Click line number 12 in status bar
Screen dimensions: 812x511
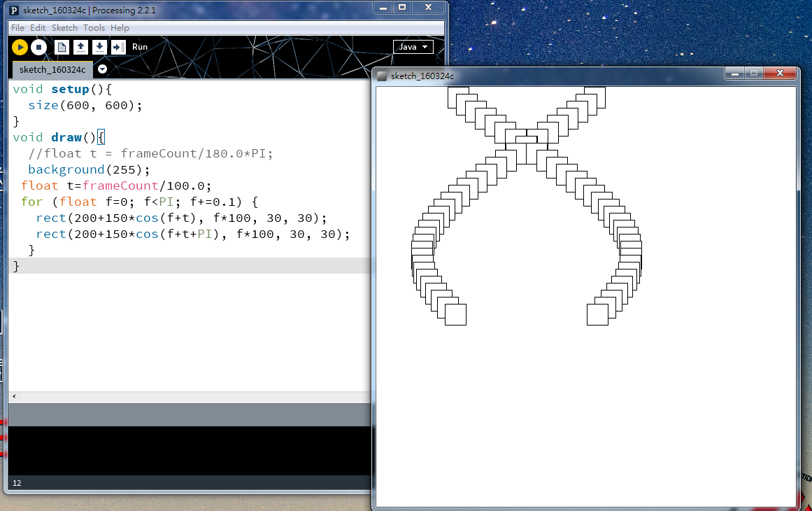click(17, 483)
